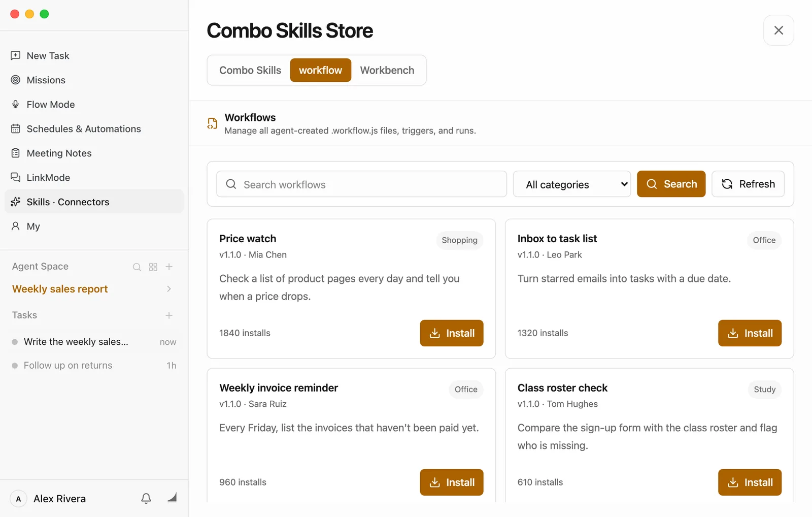Click Class roster check title
Image resolution: width=812 pixels, height=517 pixels.
(562, 388)
